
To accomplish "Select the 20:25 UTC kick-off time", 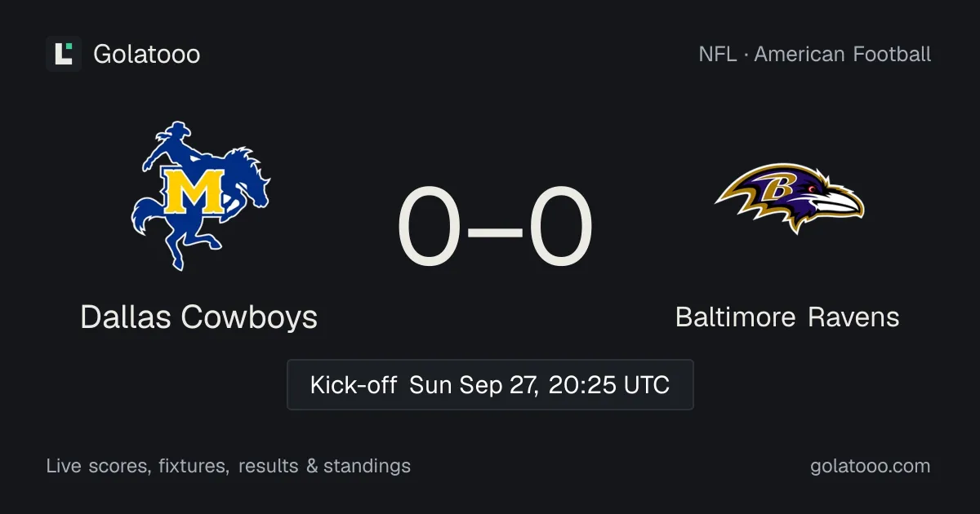I will click(609, 385).
